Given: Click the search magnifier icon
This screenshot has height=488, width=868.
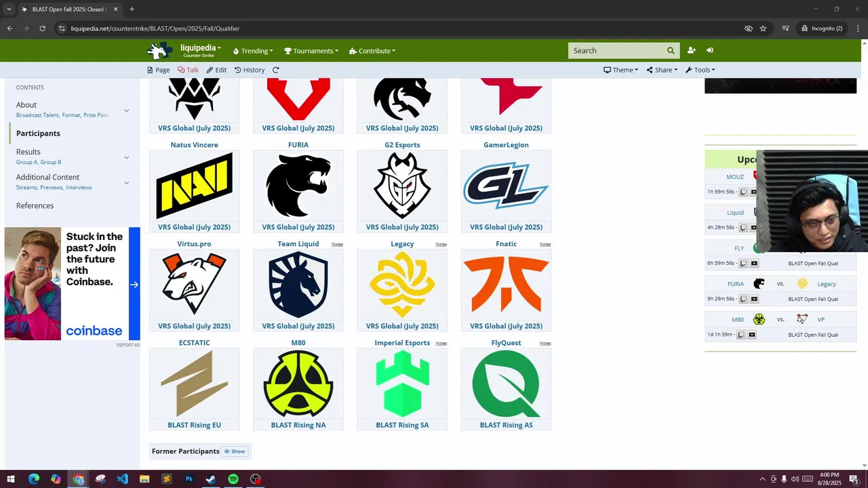Looking at the screenshot, I should [x=671, y=50].
